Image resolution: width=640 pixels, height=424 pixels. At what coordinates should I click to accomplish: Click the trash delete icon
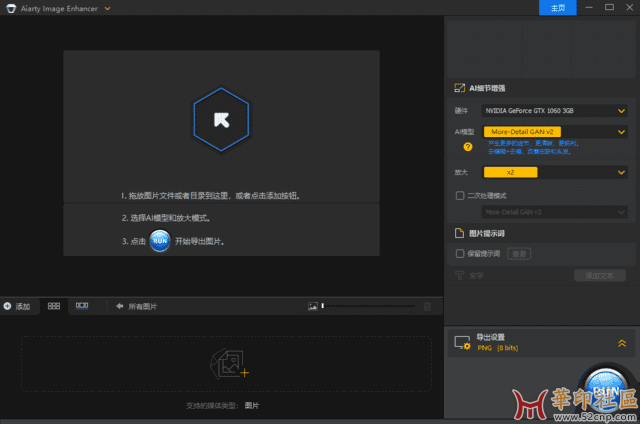click(x=427, y=306)
